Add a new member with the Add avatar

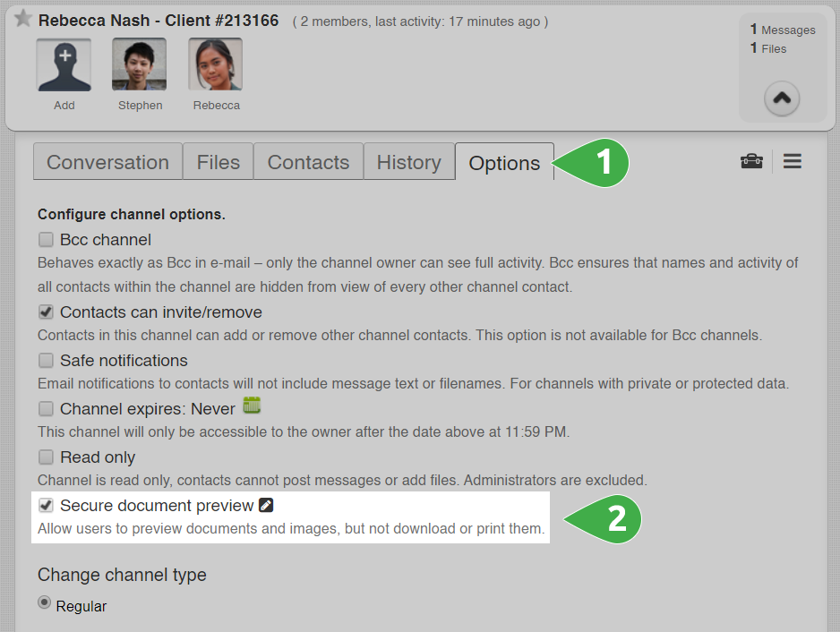64,64
